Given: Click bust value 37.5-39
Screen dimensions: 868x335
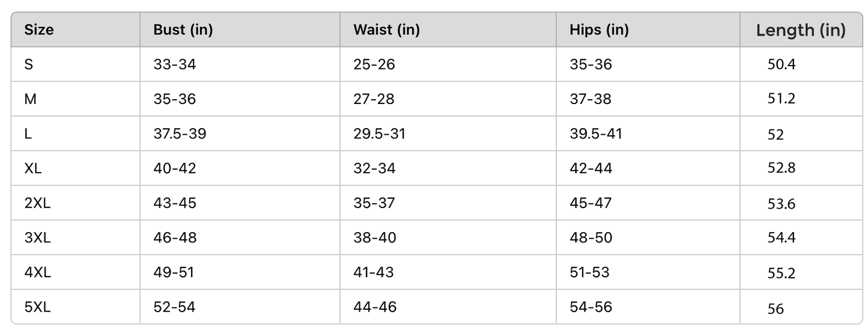Looking at the screenshot, I should [x=180, y=134].
